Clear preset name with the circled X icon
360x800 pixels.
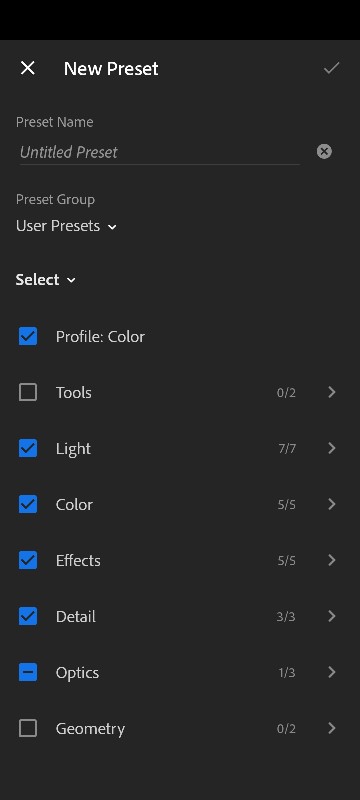pyautogui.click(x=324, y=152)
